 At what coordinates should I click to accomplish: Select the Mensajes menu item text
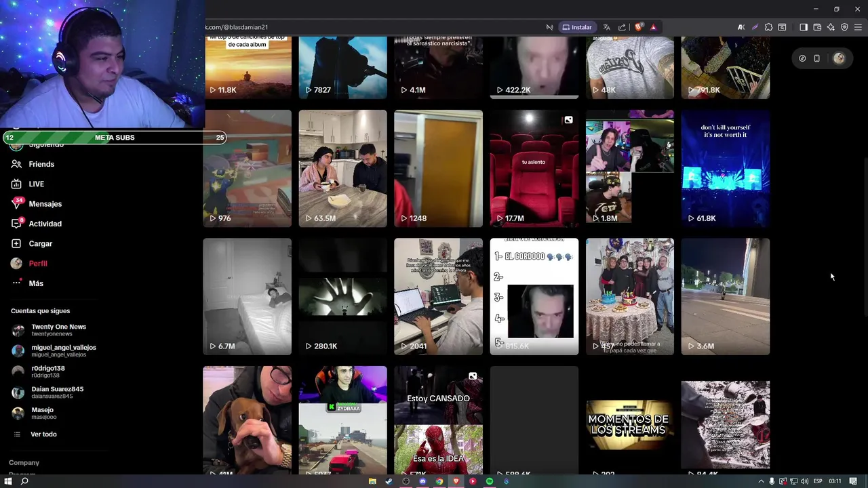pos(45,204)
